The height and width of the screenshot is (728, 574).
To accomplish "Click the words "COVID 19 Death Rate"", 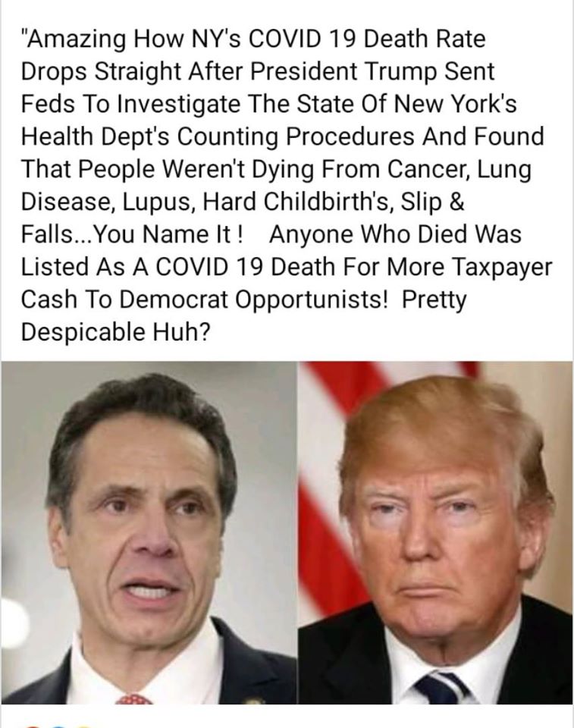I will coord(367,39).
